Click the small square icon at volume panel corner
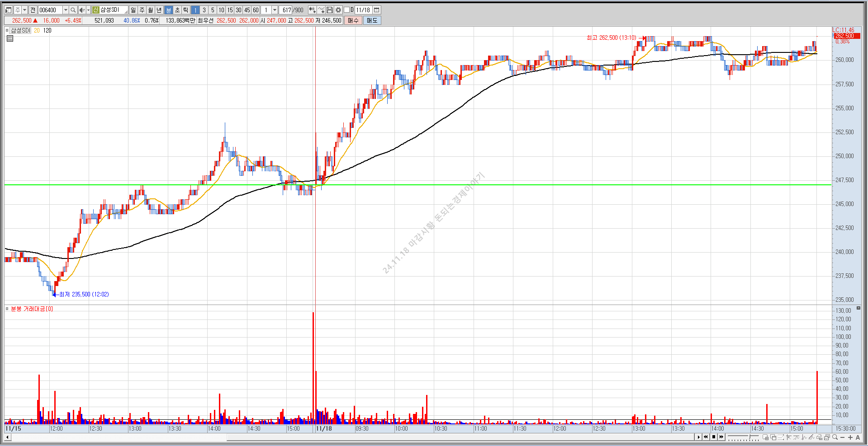 click(x=859, y=308)
